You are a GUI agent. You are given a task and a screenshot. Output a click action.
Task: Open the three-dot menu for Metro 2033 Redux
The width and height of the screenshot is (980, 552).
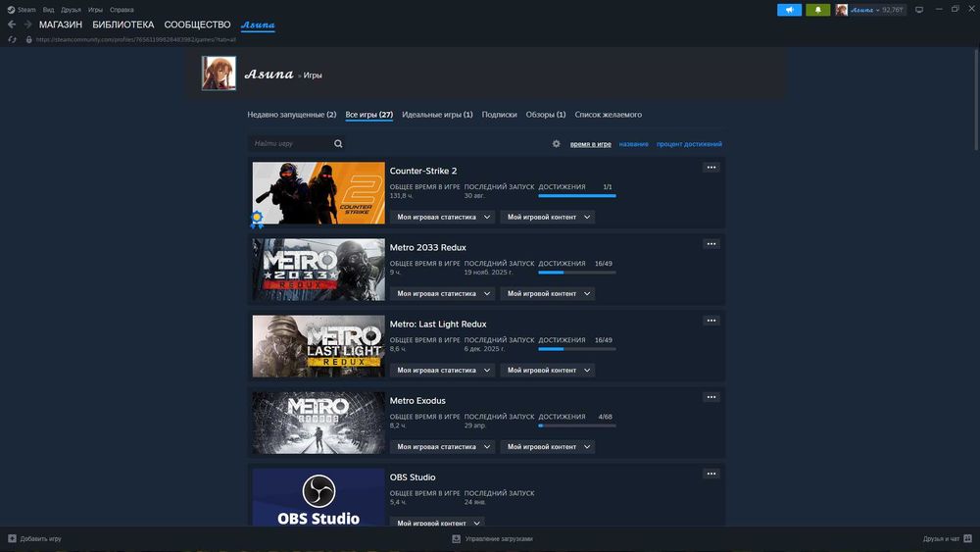click(711, 244)
